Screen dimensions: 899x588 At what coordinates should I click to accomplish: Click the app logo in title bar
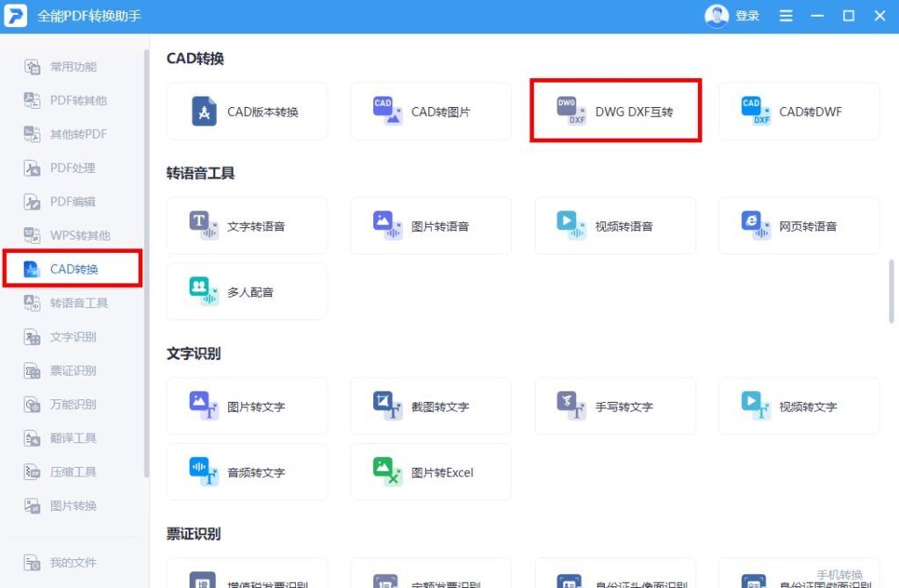16,16
